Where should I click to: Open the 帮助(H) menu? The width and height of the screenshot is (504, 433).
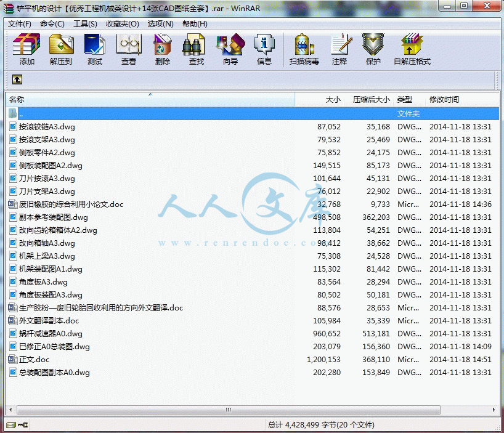(195, 24)
